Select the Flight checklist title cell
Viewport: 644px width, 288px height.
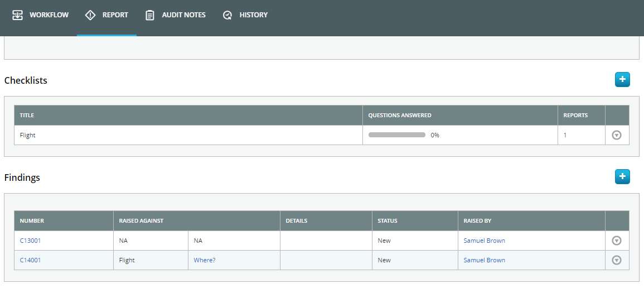tap(28, 135)
